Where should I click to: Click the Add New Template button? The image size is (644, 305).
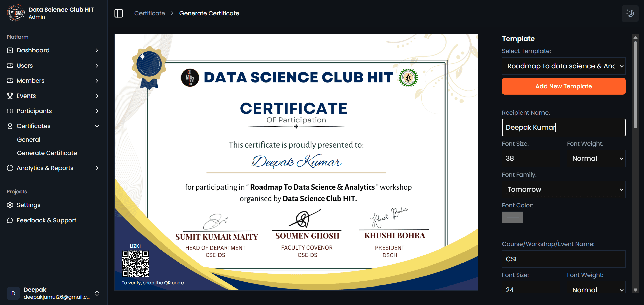563,86
